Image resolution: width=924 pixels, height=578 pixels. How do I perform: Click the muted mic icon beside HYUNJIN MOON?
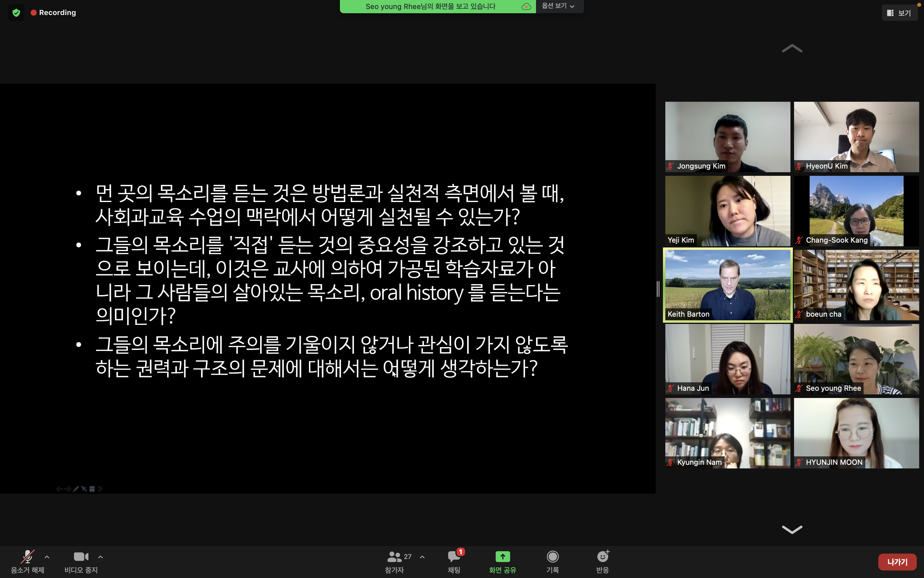click(799, 462)
